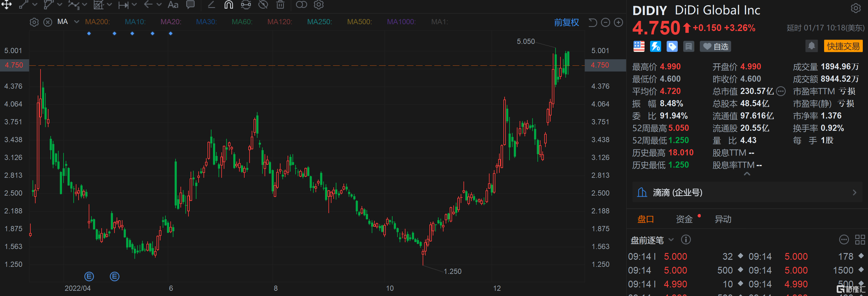The image size is (868, 296).
Task: Open the blue price tag icon
Action: click(x=672, y=47)
